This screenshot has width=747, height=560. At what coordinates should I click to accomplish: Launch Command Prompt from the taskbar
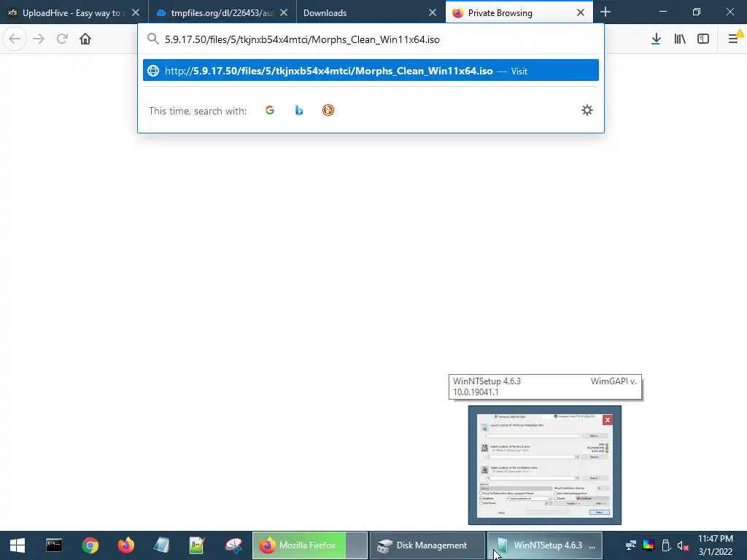point(54,545)
